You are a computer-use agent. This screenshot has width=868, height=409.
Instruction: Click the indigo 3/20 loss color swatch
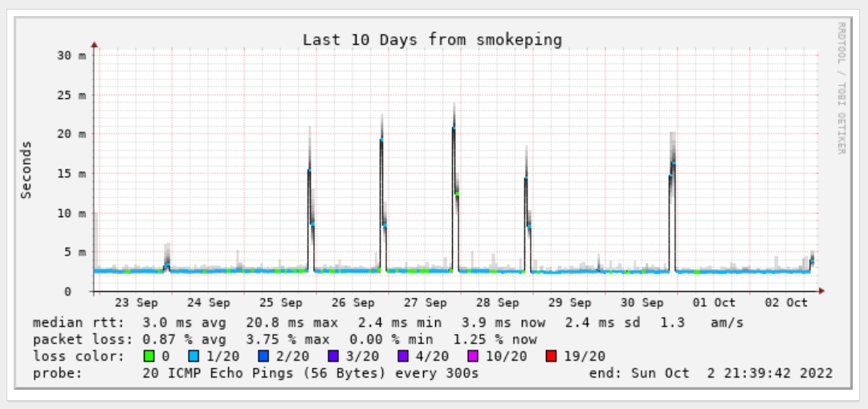(333, 356)
